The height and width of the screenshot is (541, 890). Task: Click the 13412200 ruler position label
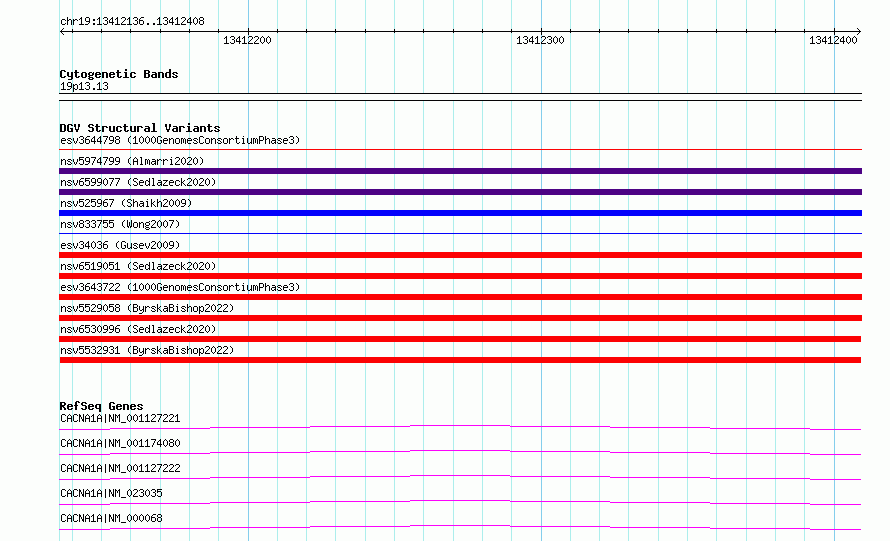[x=247, y=40]
